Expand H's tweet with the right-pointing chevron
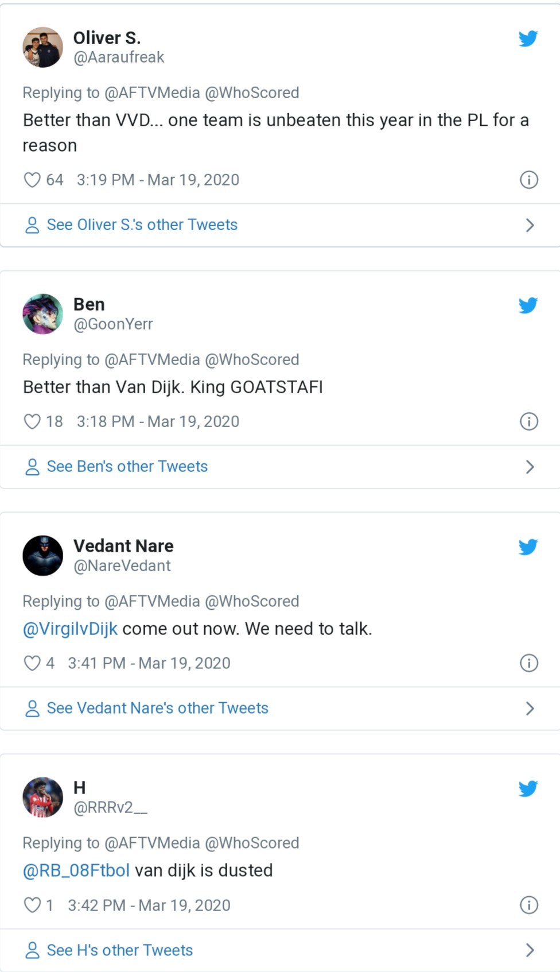The height and width of the screenshot is (972, 560). click(529, 950)
